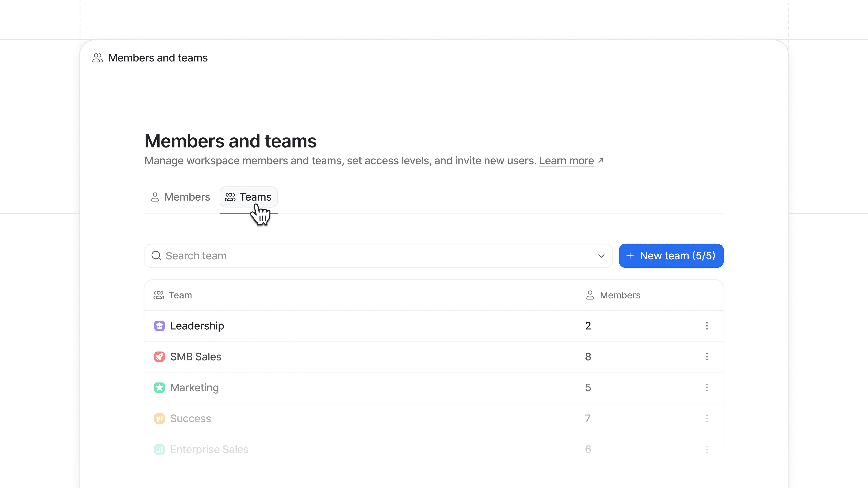Open the SMB Sales row three-dot menu
868x488 pixels.
pyautogui.click(x=707, y=357)
